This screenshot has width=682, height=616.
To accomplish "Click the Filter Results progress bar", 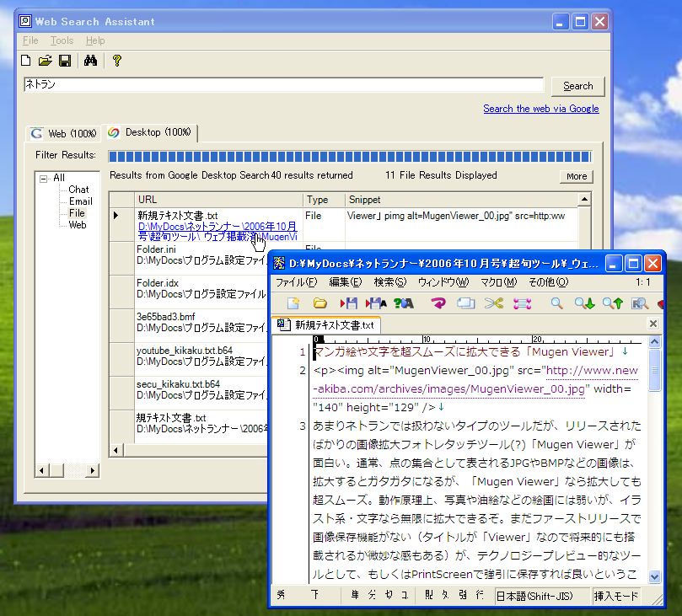I will pos(350,157).
